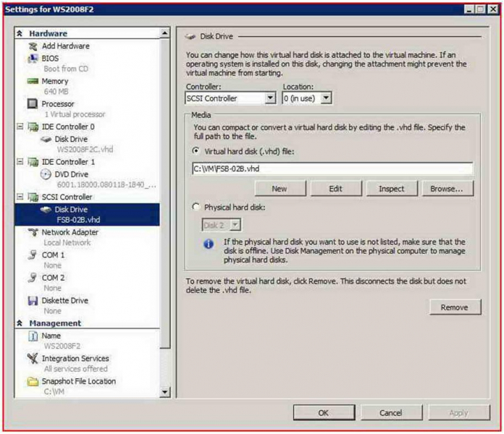
Task: Open the Location dropdown
Action: coord(326,98)
